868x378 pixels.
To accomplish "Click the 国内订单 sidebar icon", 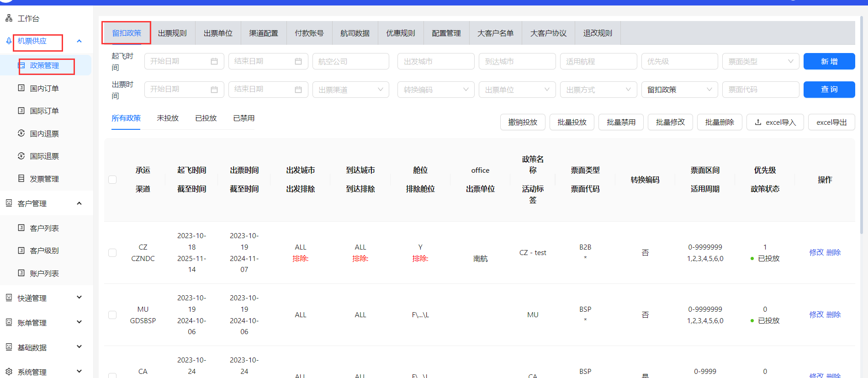I will click(21, 88).
